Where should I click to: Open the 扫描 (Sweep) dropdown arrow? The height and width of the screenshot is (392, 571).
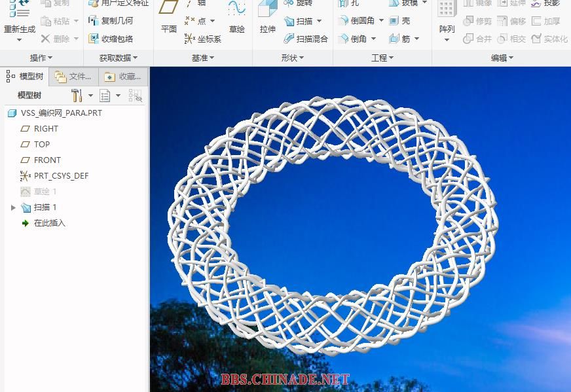tap(320, 22)
